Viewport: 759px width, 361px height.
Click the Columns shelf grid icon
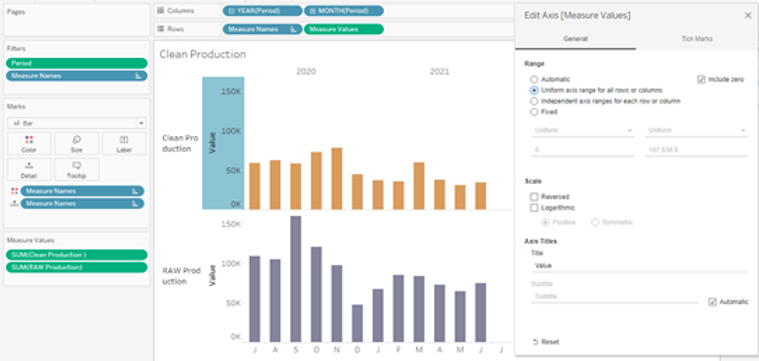(161, 11)
